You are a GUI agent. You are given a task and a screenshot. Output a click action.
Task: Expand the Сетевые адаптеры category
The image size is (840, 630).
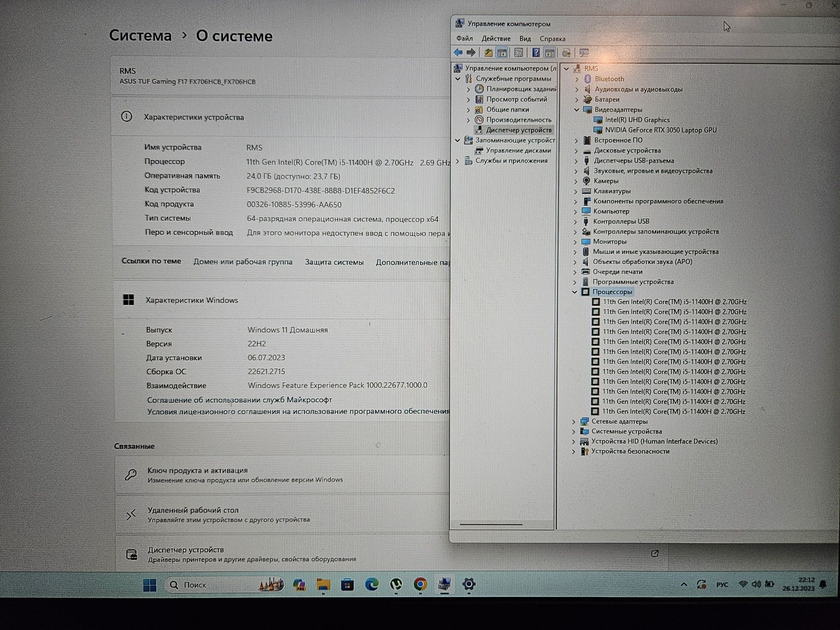[x=574, y=421]
